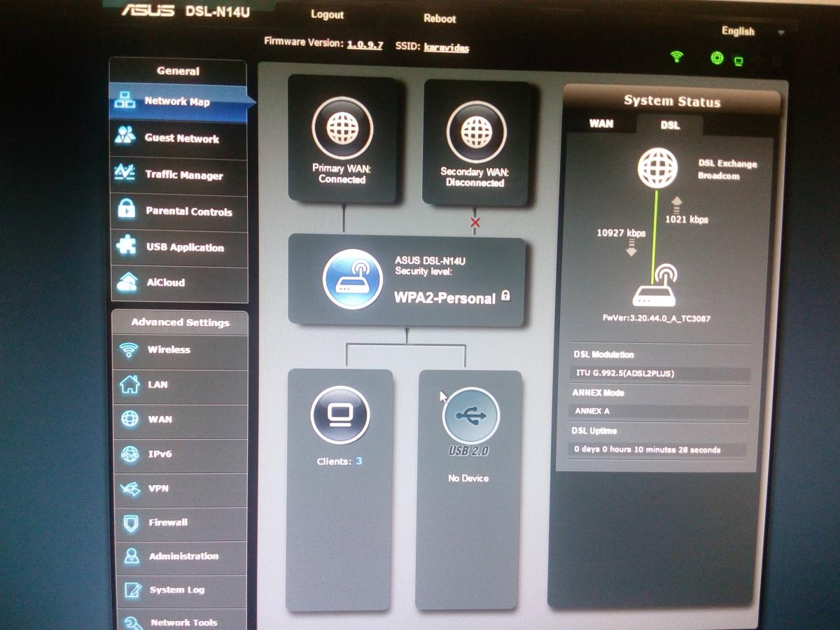Open Administration settings label

tap(184, 556)
